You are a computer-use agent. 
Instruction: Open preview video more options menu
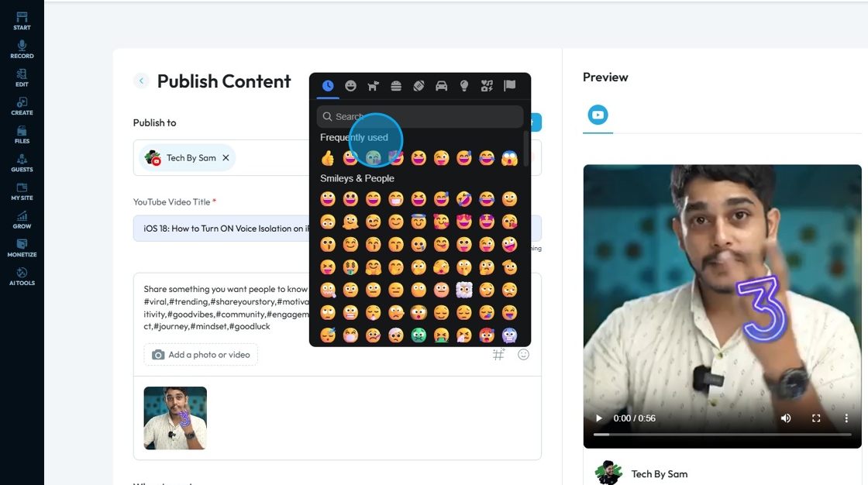tap(846, 418)
